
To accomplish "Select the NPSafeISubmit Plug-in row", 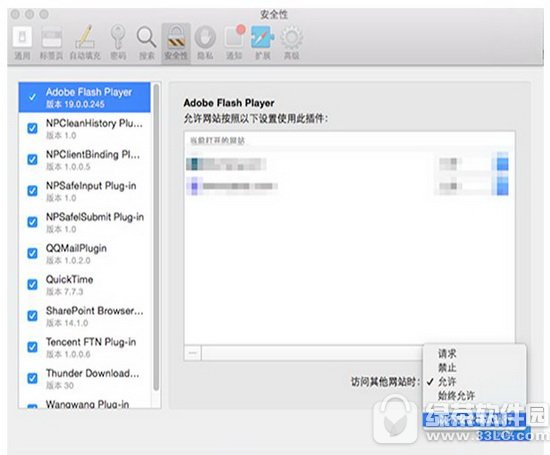I will click(85, 222).
